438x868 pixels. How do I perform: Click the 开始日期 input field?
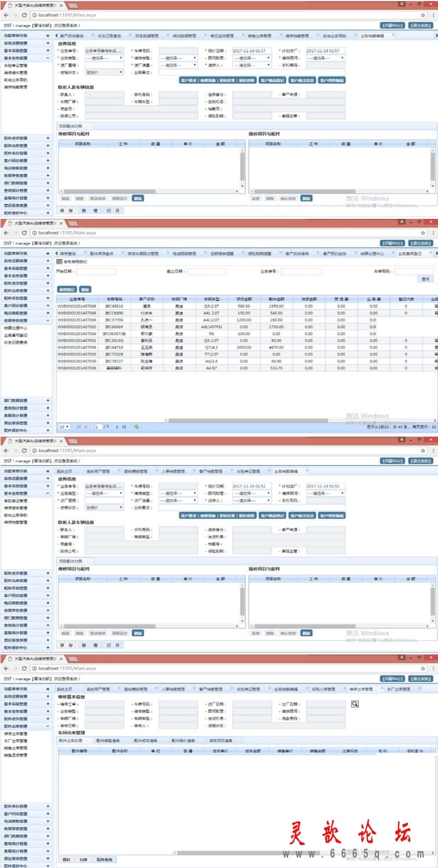coord(96,271)
